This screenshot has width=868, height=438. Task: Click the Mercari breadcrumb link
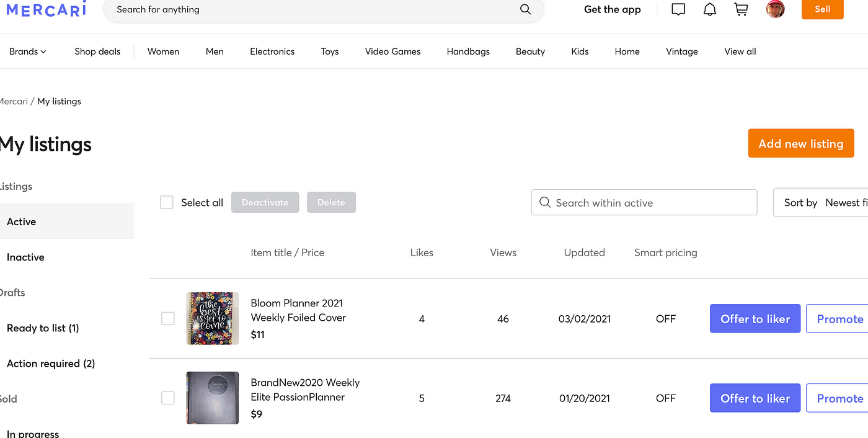tap(14, 101)
